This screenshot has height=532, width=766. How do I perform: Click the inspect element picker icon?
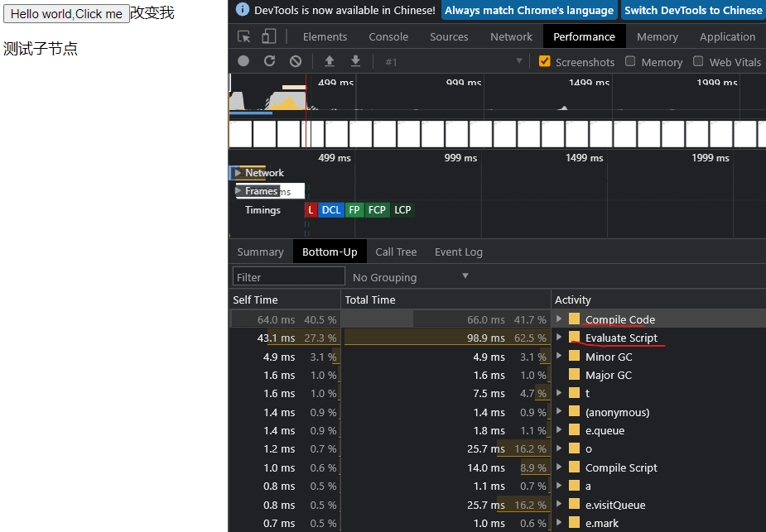244,37
